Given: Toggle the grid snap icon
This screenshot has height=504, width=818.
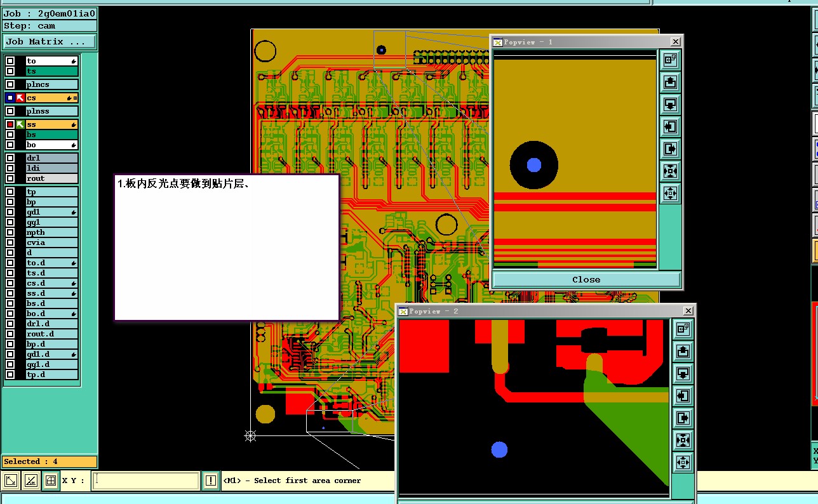Looking at the screenshot, I should pyautogui.click(x=51, y=481).
